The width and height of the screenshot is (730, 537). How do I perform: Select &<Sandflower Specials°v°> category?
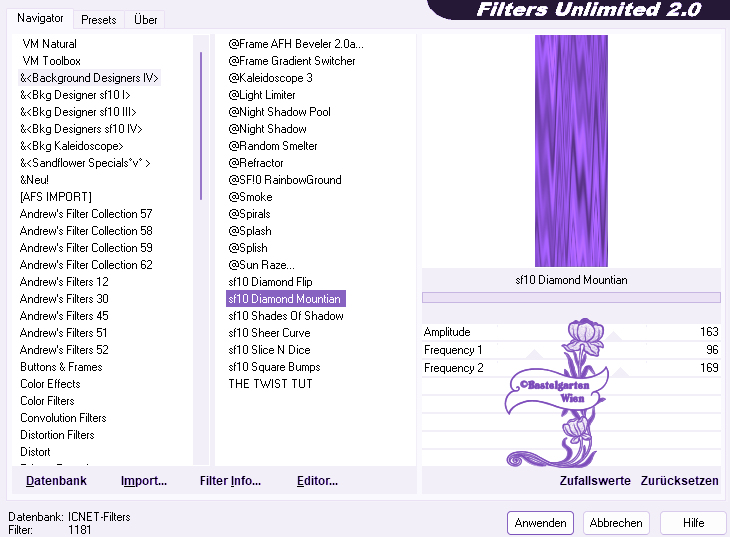85,163
